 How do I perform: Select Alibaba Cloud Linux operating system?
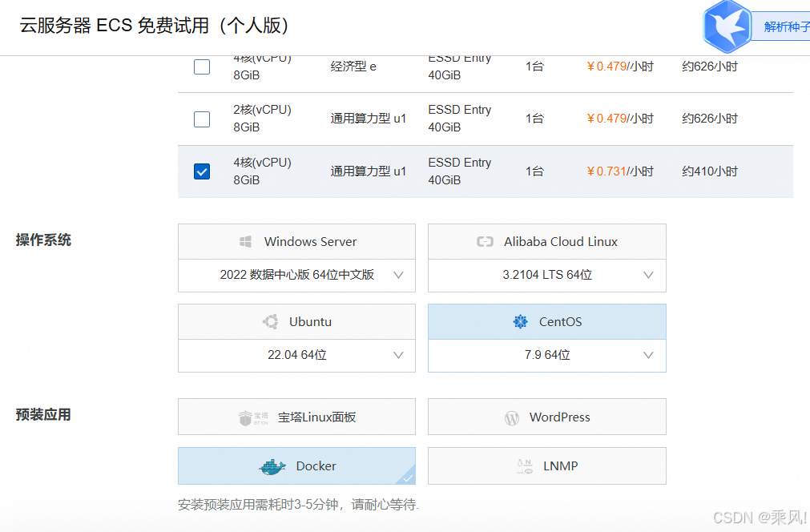click(547, 242)
